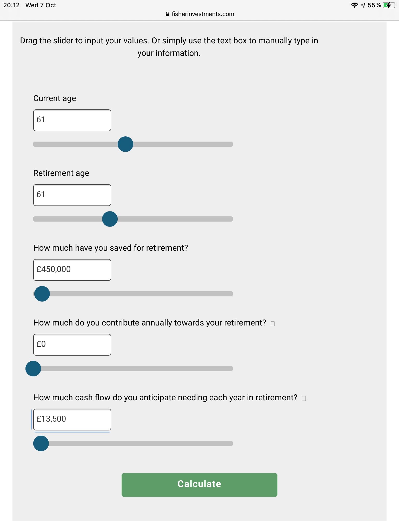
Task: Click the Current age slider handle
Action: pos(125,144)
